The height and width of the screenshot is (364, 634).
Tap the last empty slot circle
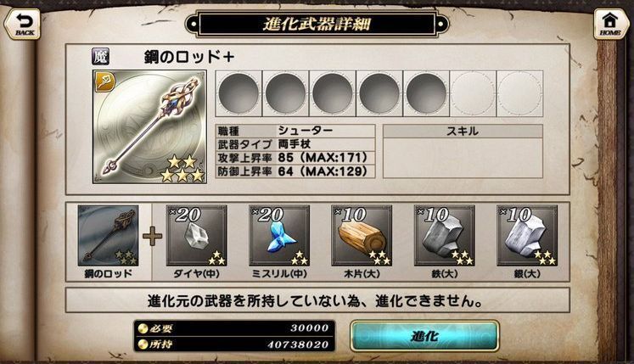pyautogui.click(x=520, y=93)
